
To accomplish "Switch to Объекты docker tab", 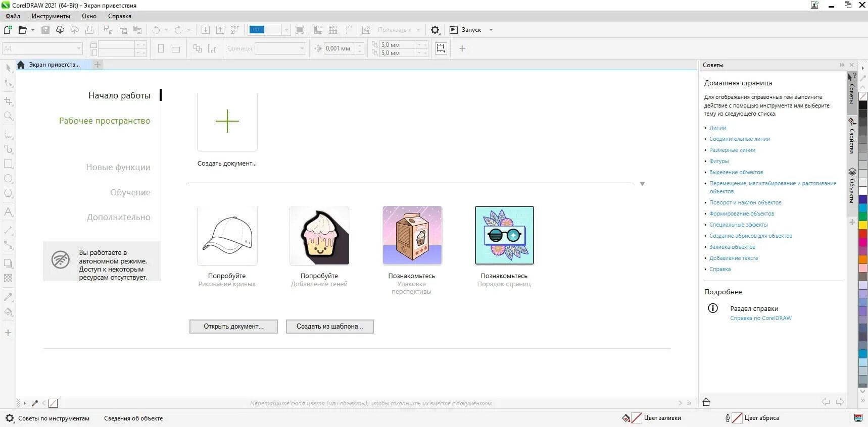I will tap(852, 186).
